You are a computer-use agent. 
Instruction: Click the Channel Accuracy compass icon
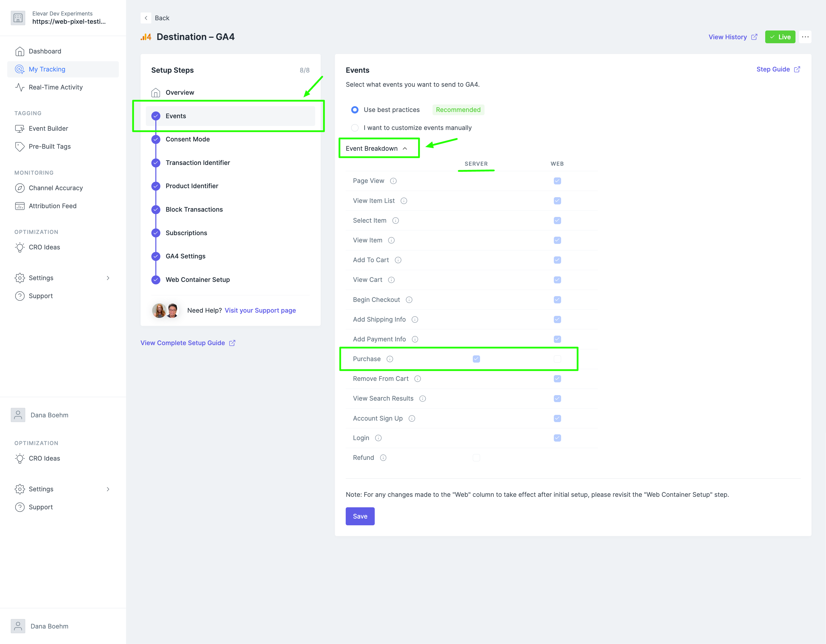coord(20,188)
